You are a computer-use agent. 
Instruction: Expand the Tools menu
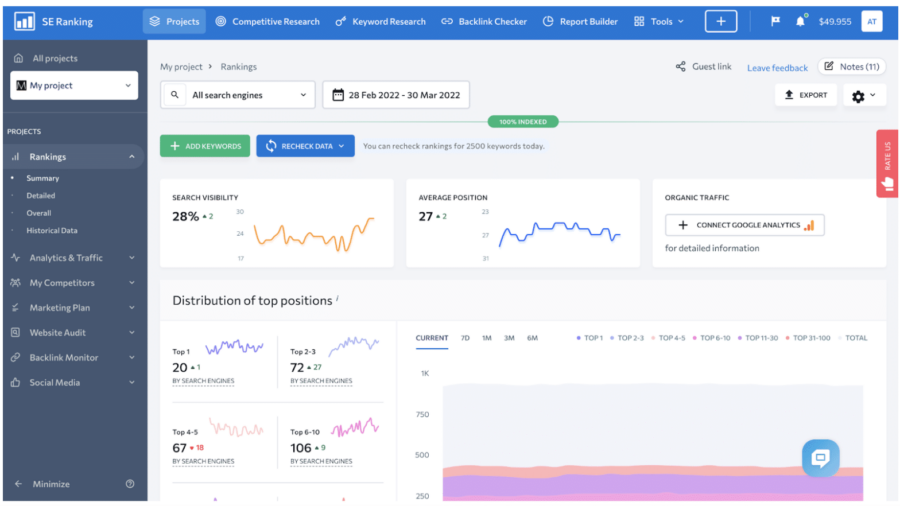click(659, 21)
